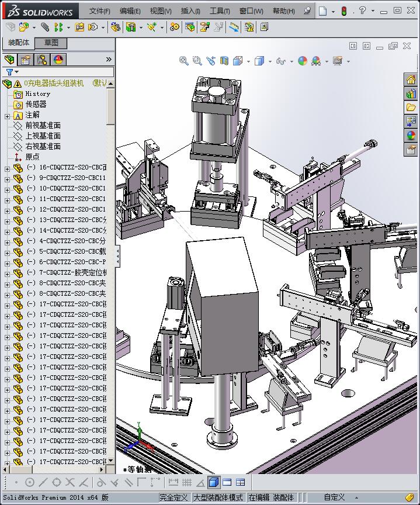Click the Smart Fasteners icon
420x505 pixels.
coord(79,27)
